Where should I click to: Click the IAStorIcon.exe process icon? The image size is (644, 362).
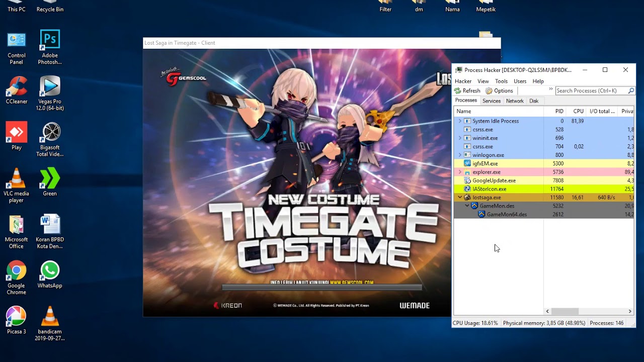[467, 189]
